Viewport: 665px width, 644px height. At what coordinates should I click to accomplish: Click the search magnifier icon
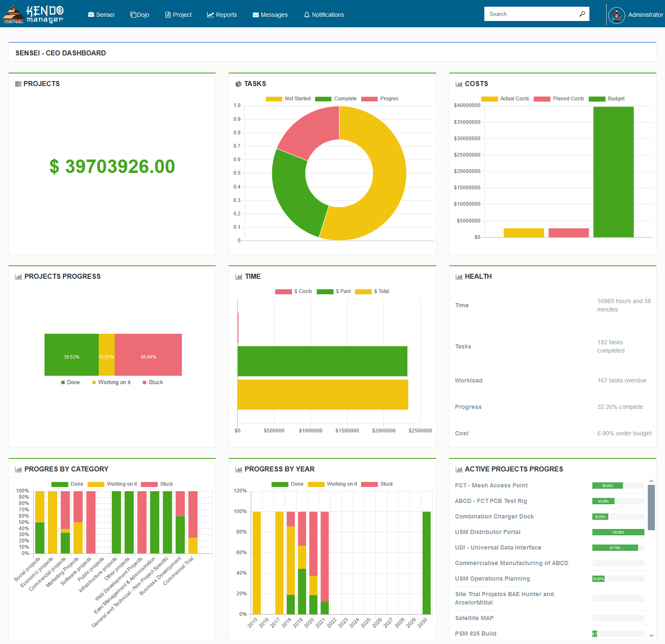pos(582,14)
